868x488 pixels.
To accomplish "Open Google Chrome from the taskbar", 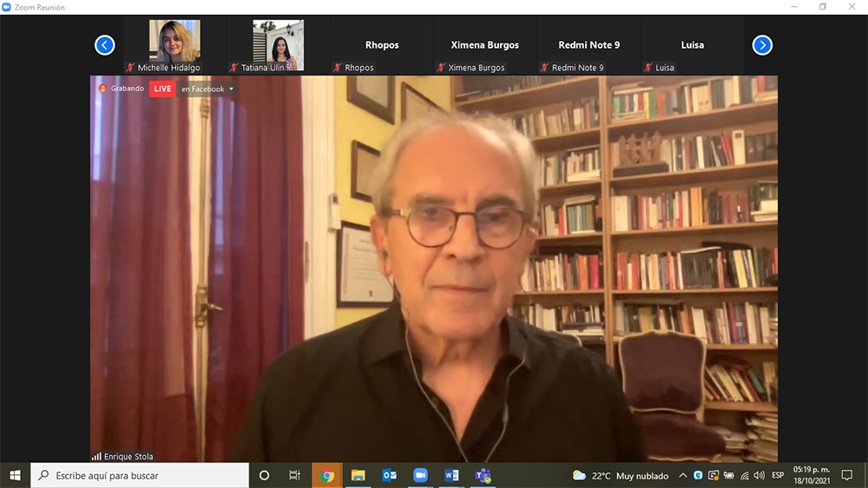I will (x=327, y=475).
